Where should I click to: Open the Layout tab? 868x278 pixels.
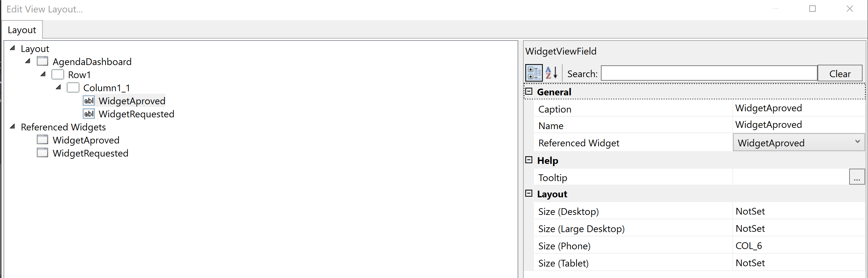(x=22, y=30)
